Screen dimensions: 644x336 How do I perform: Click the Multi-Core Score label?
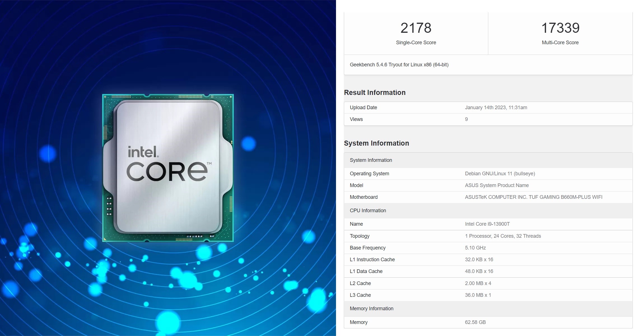click(560, 43)
